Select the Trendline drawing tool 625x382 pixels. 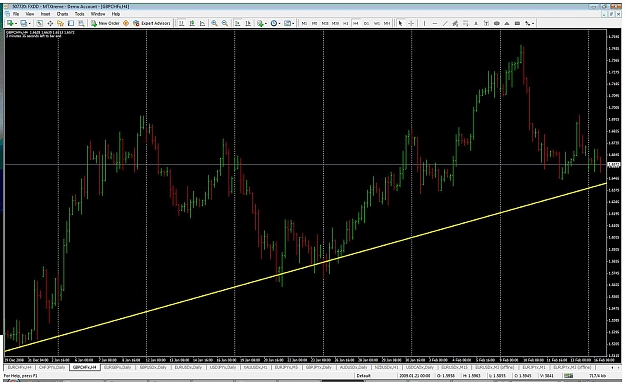pyautogui.click(x=445, y=23)
